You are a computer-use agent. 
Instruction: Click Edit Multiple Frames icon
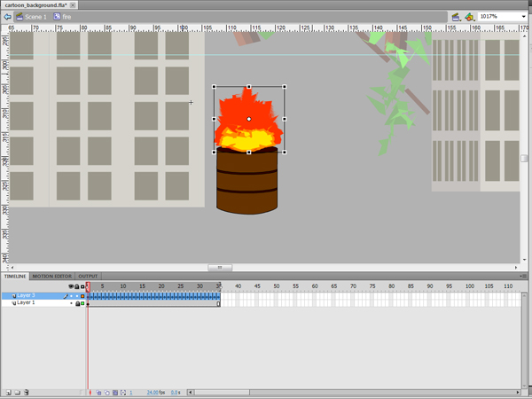pyautogui.click(x=115, y=393)
